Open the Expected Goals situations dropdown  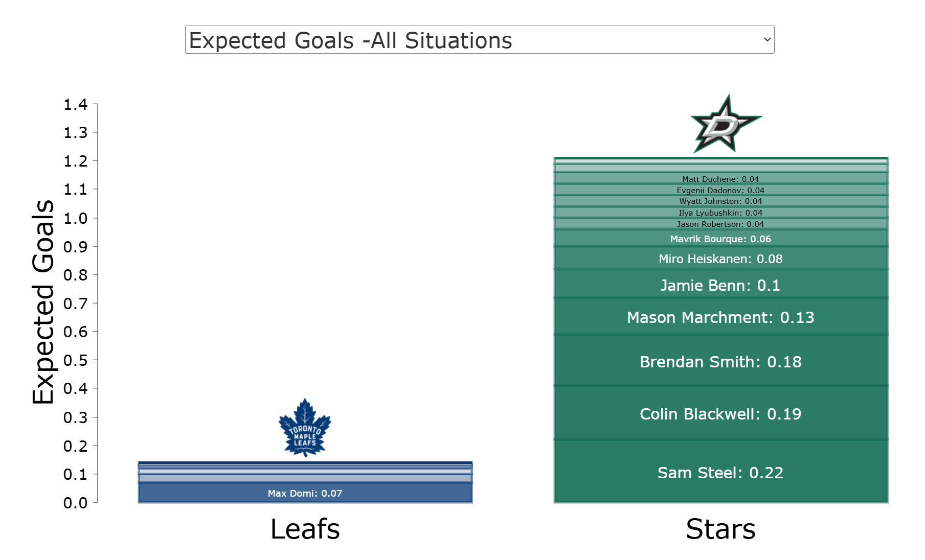479,40
